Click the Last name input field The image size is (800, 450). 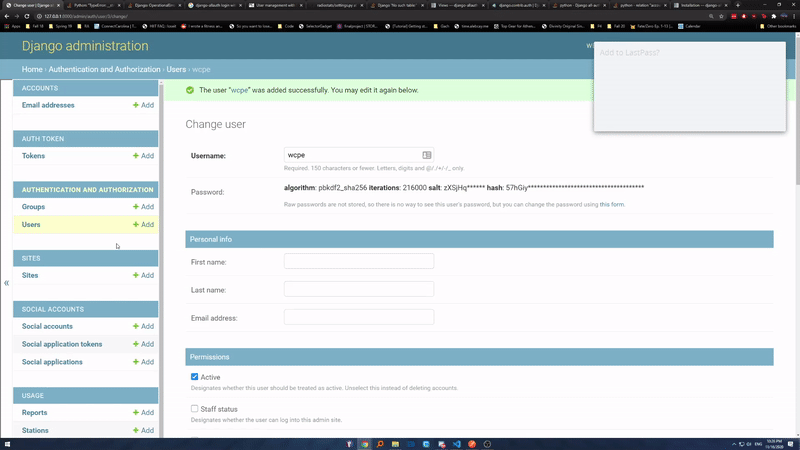359,289
